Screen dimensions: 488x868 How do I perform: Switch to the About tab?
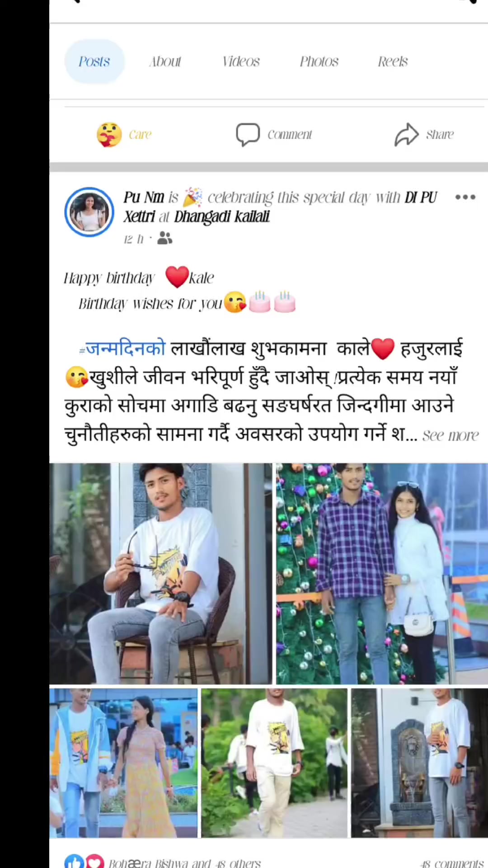(x=165, y=61)
